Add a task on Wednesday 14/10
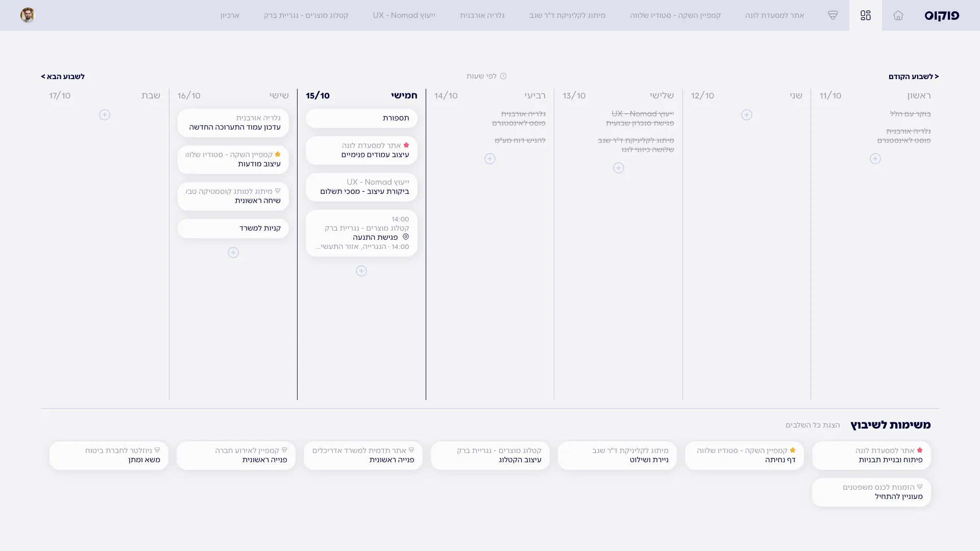This screenshot has height=551, width=980. pyautogui.click(x=490, y=159)
